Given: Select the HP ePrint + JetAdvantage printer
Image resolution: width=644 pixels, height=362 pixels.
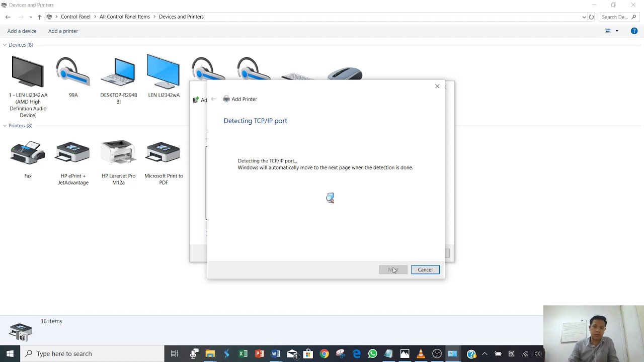Looking at the screenshot, I should [73, 153].
